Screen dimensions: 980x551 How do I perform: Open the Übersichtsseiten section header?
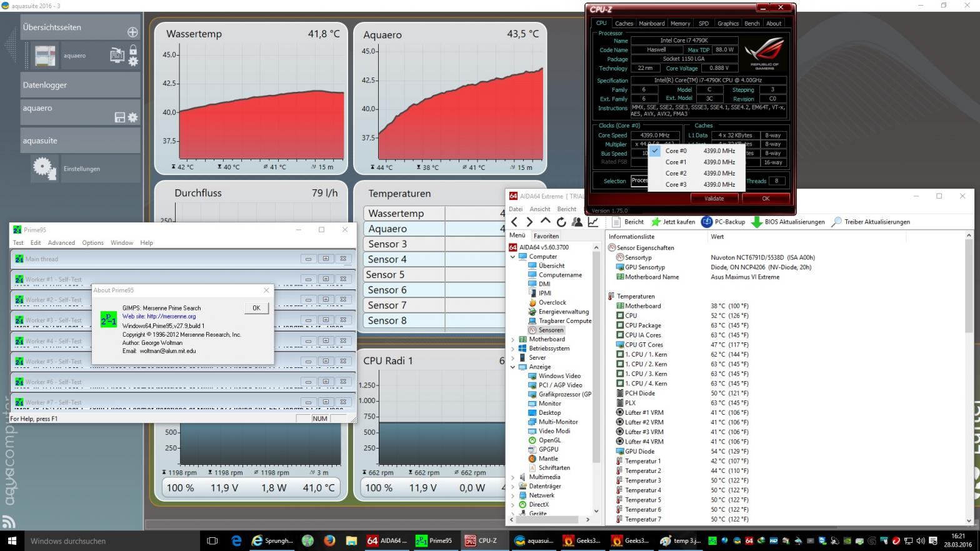[80, 27]
